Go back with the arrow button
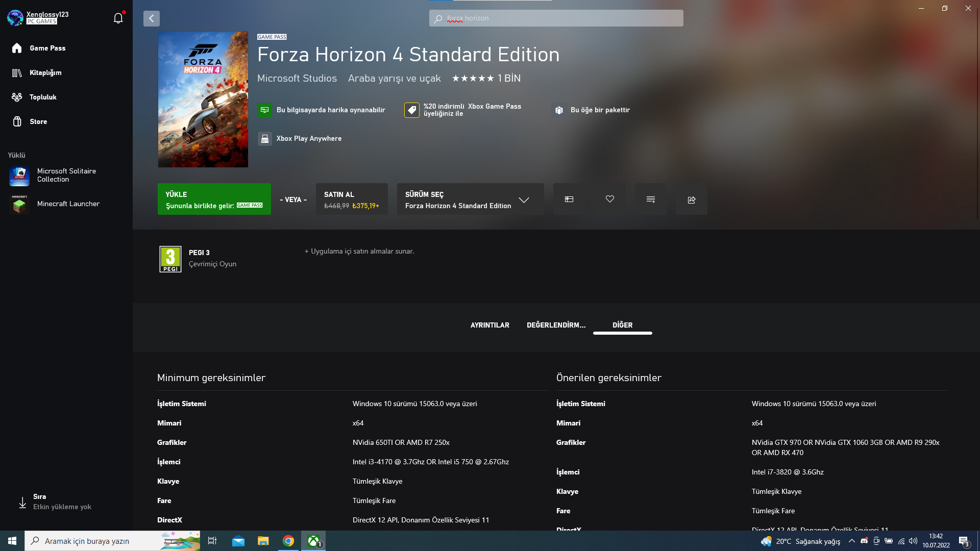The width and height of the screenshot is (980, 551). [x=152, y=18]
